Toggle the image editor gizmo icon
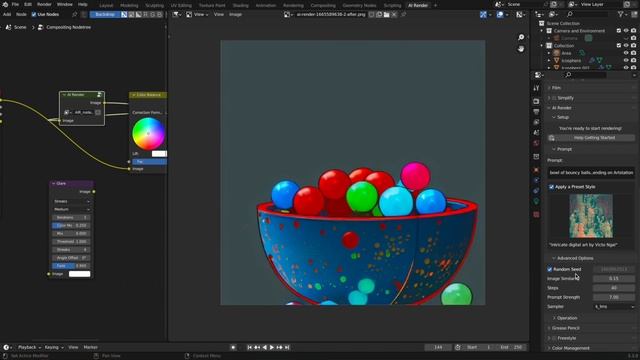Image resolution: width=640 pixels, height=360 pixels. tap(483, 14)
